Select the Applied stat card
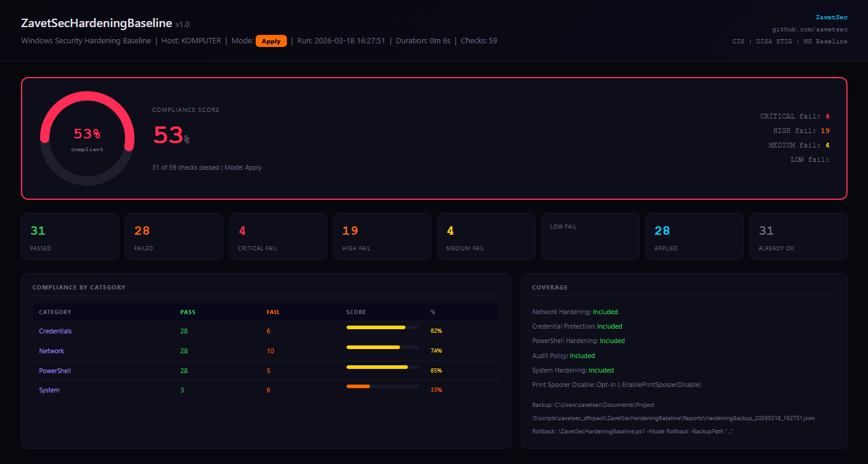This screenshot has height=464, width=868. tap(694, 237)
